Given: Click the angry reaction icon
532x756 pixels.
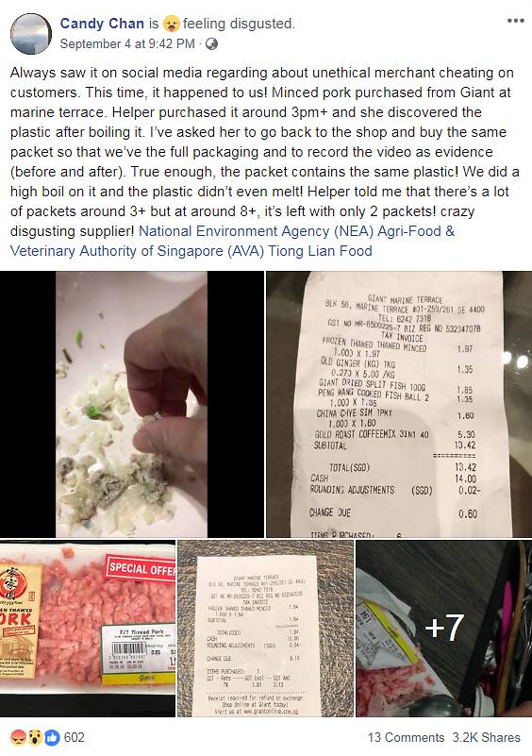Looking at the screenshot, I should click(19, 737).
